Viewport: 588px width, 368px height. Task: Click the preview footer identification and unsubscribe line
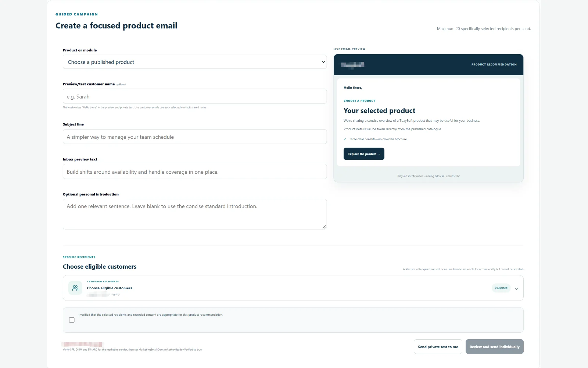click(x=429, y=176)
